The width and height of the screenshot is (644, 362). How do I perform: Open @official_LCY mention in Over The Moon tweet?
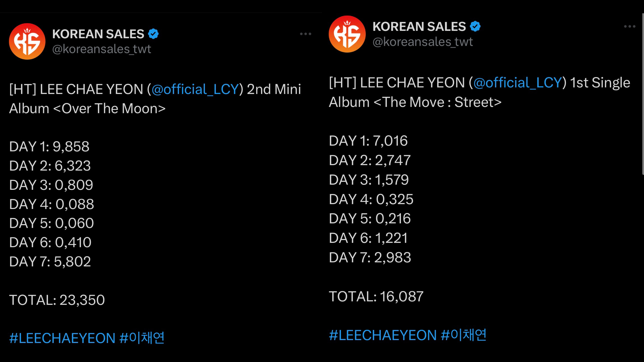pyautogui.click(x=195, y=89)
